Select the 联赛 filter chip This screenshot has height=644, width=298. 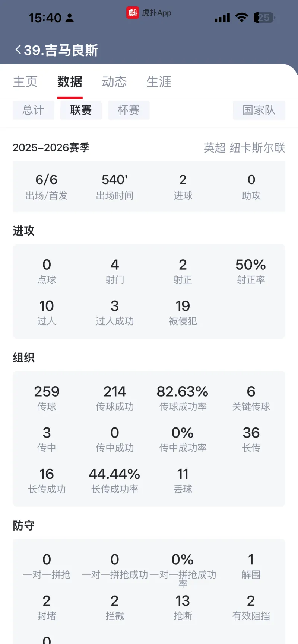[81, 110]
